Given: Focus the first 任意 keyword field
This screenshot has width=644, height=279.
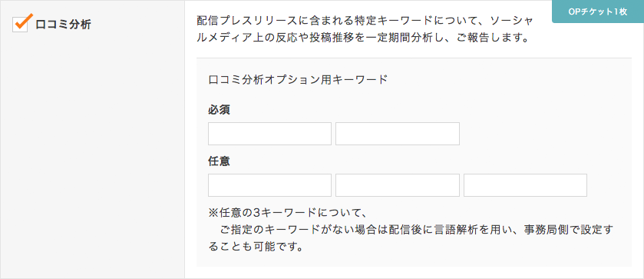Looking at the screenshot, I should pos(270,185).
